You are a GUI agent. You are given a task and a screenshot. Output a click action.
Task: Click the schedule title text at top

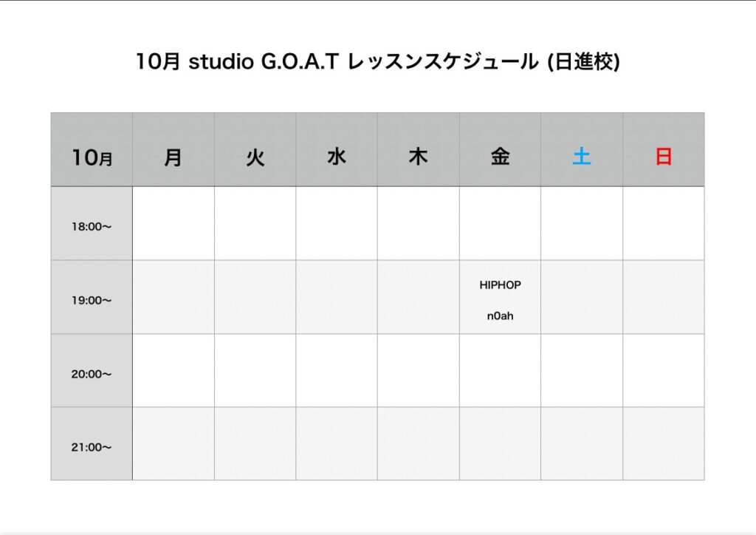pyautogui.click(x=377, y=62)
